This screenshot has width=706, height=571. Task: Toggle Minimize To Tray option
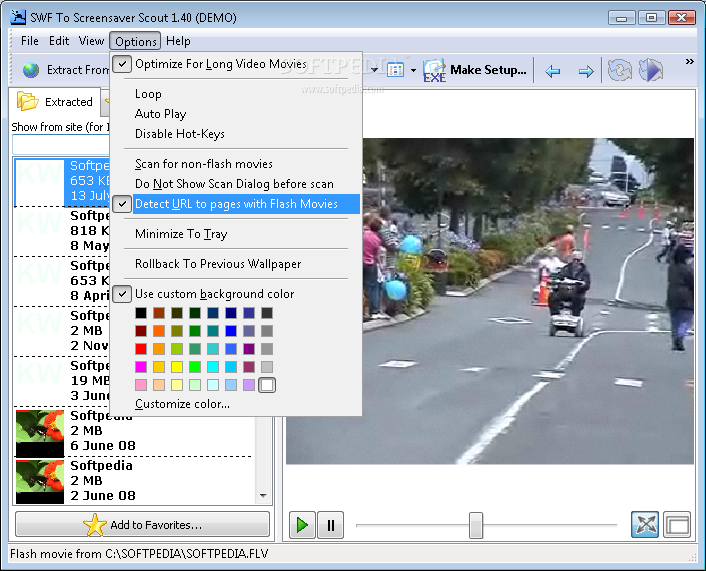pyautogui.click(x=236, y=234)
